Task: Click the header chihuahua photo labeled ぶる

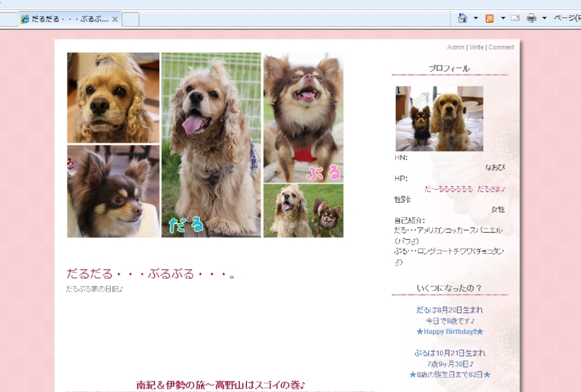Action: point(303,117)
